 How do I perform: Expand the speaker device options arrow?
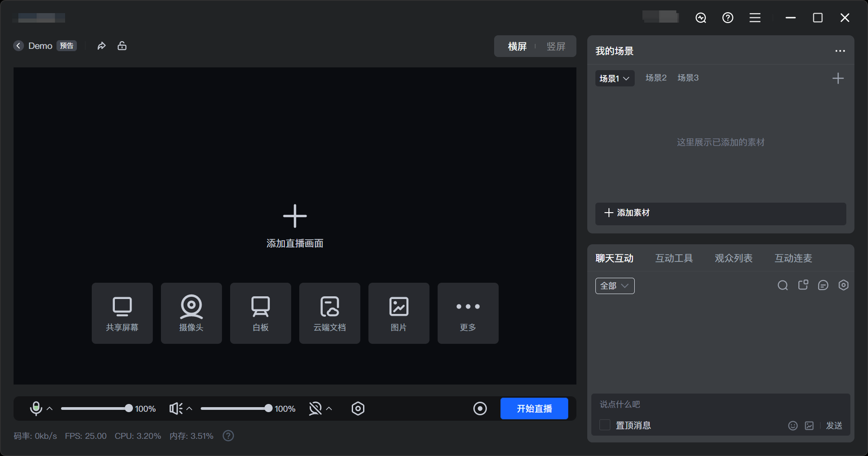pyautogui.click(x=189, y=408)
